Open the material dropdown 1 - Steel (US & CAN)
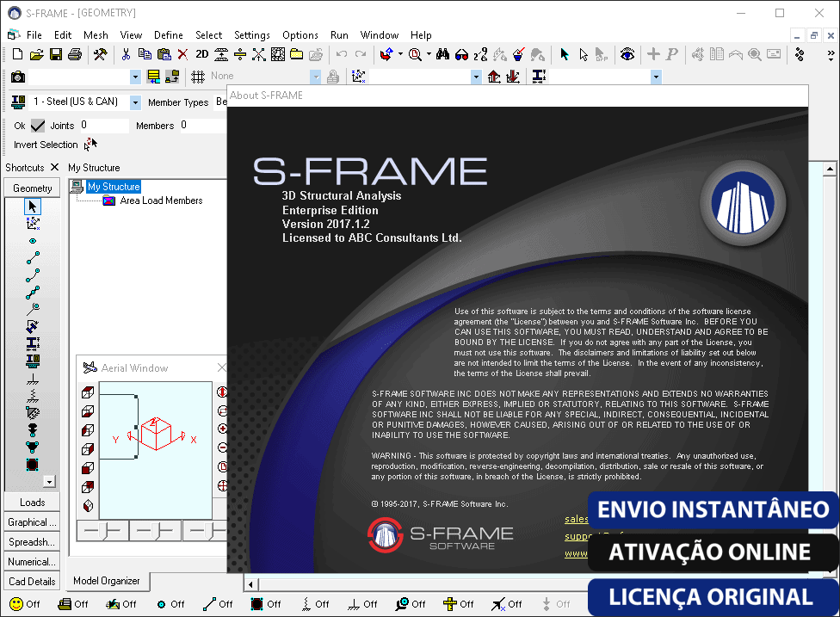Viewport: 840px width, 617px height. pyautogui.click(x=135, y=102)
